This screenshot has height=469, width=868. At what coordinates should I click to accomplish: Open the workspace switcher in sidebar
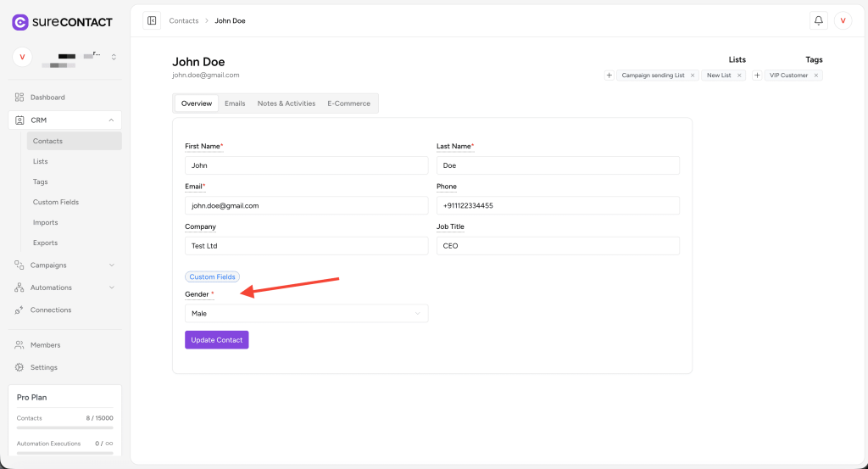pyautogui.click(x=114, y=57)
